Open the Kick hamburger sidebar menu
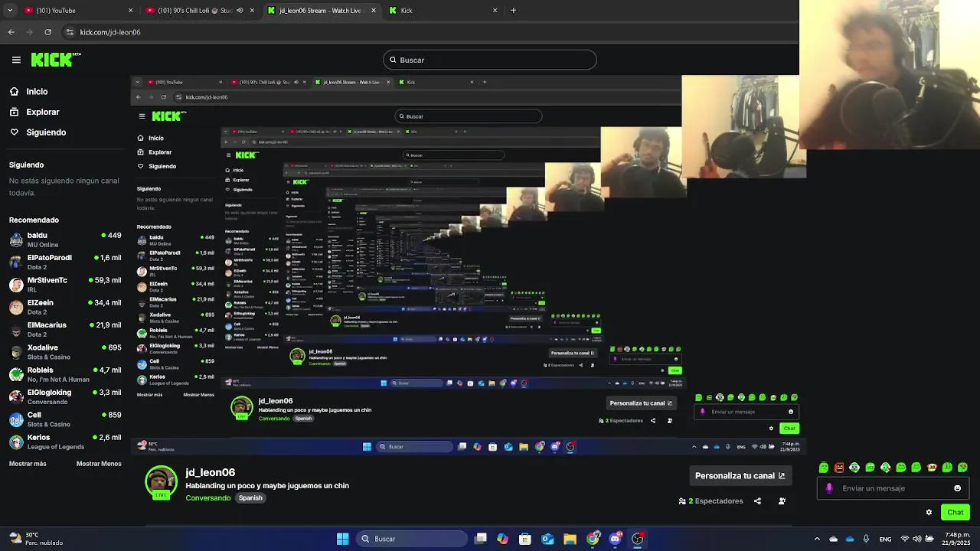 click(x=16, y=60)
